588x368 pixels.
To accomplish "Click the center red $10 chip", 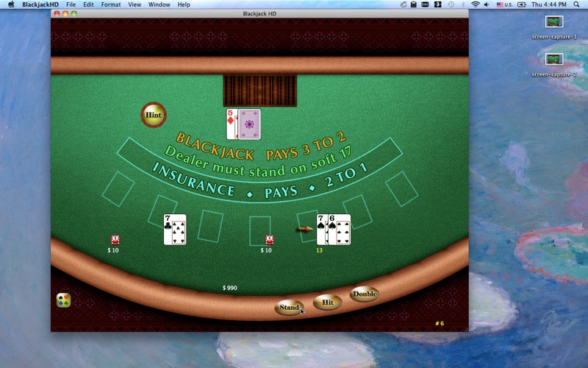I will point(270,239).
